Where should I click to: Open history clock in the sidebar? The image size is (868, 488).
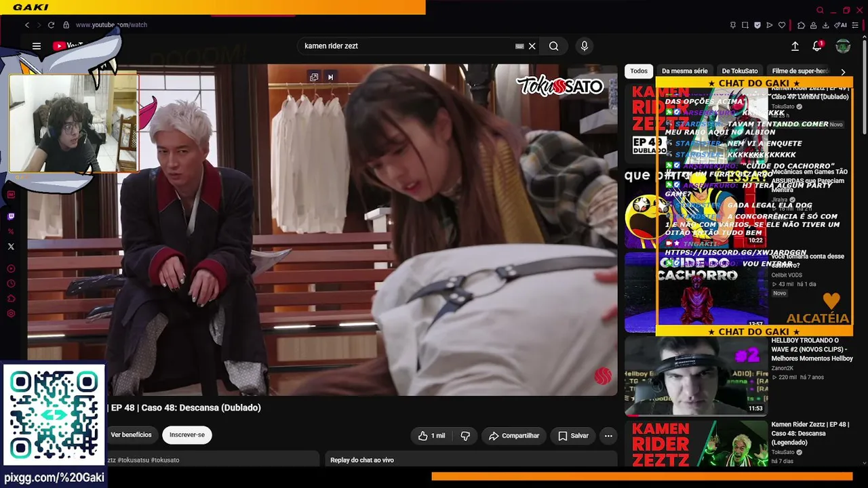11,284
